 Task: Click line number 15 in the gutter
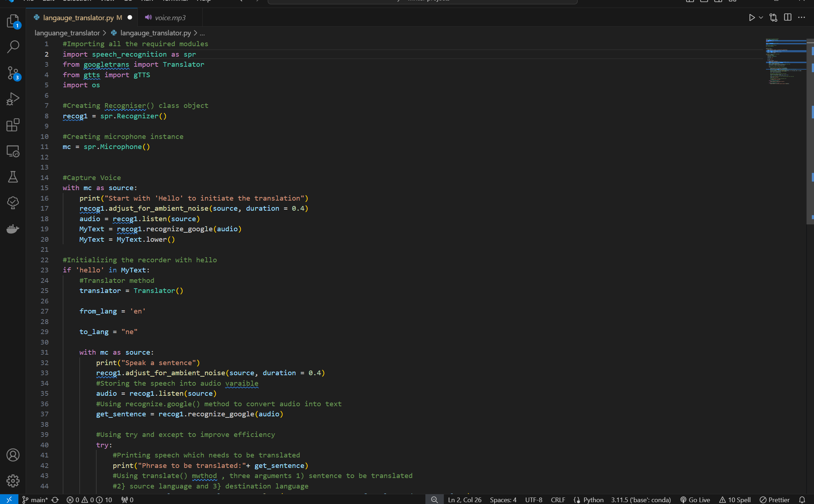click(x=44, y=188)
